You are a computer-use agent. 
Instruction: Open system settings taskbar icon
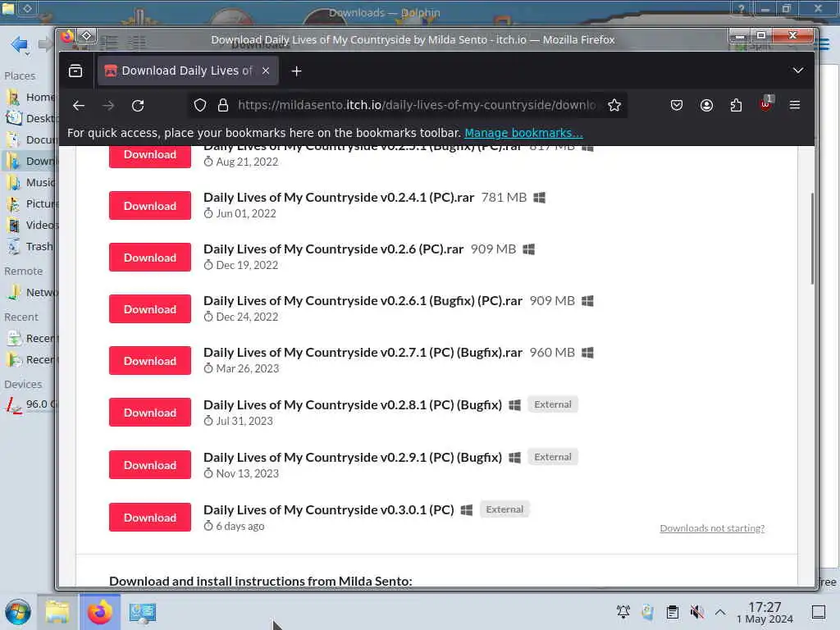(x=143, y=612)
